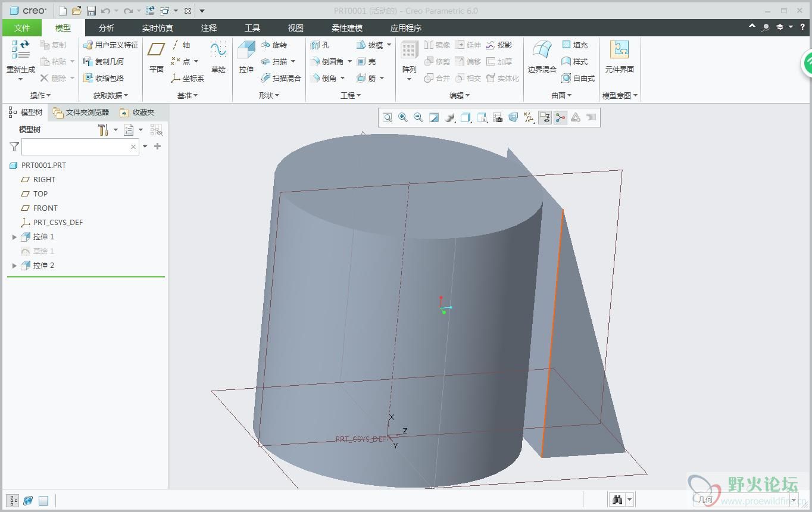Click the 拉伸 (Extrude) tool in ribbon
Image resolution: width=812 pixels, height=512 pixels.
[246, 57]
